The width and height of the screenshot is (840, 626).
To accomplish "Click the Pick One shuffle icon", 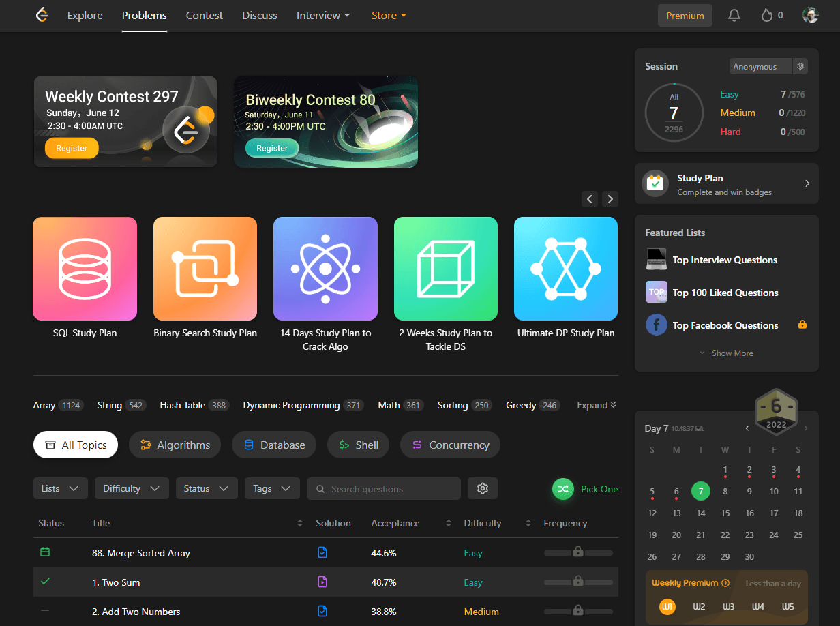I will [x=563, y=489].
